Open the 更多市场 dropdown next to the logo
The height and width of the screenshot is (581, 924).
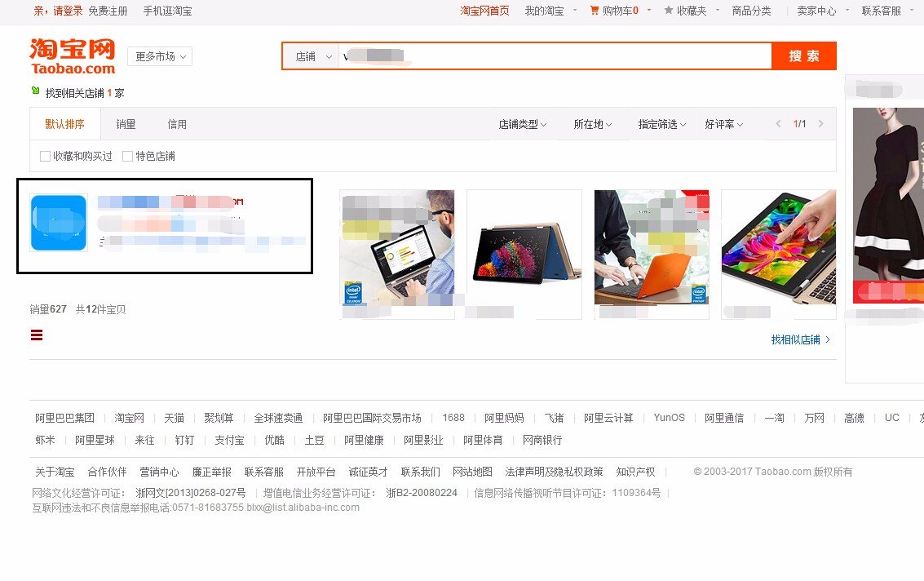pyautogui.click(x=160, y=56)
